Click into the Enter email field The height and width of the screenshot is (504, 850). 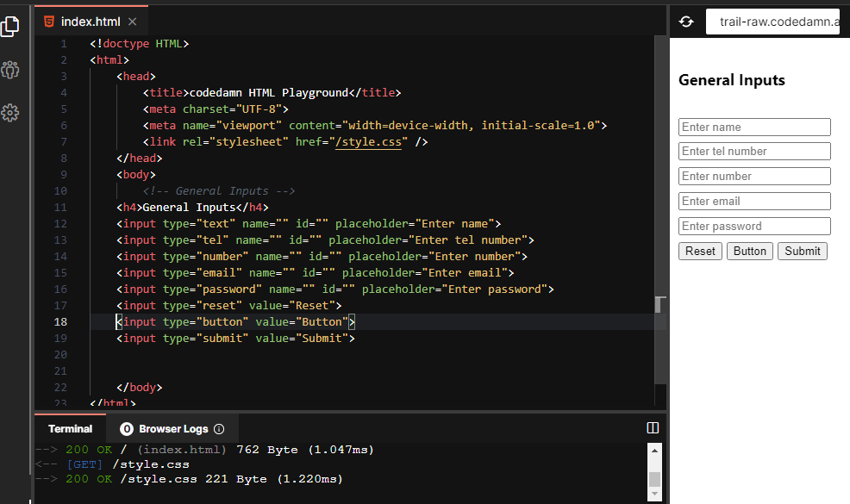(754, 202)
